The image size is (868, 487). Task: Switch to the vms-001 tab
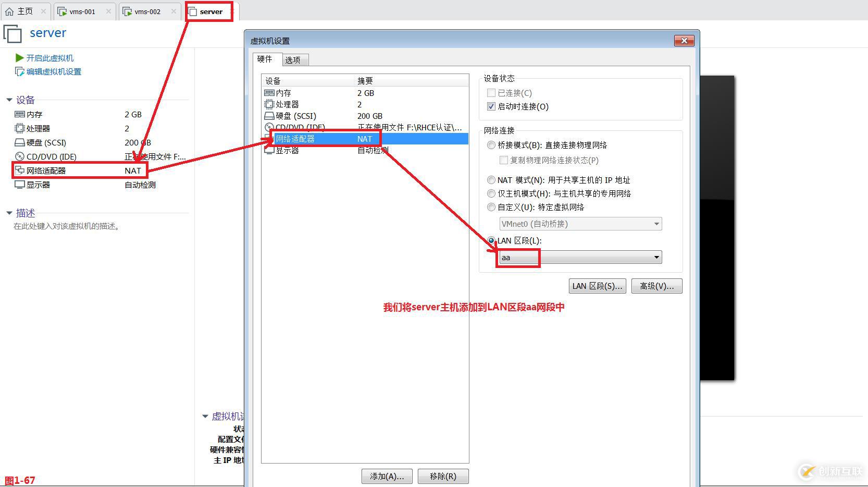83,10
